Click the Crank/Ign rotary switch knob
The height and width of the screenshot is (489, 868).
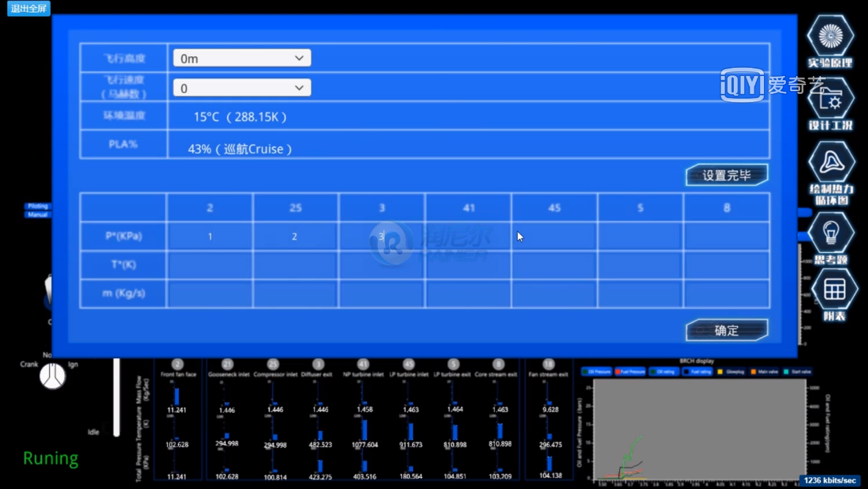(x=53, y=376)
